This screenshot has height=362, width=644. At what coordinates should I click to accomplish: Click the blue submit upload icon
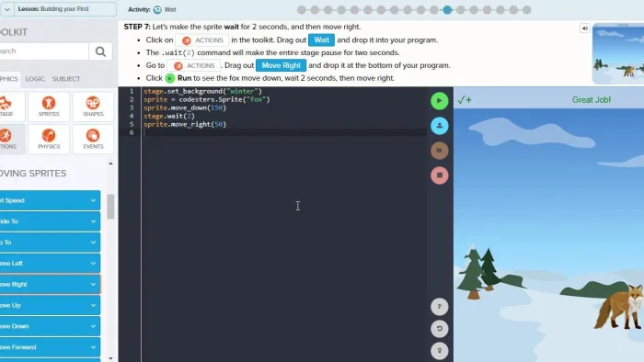[x=439, y=126]
